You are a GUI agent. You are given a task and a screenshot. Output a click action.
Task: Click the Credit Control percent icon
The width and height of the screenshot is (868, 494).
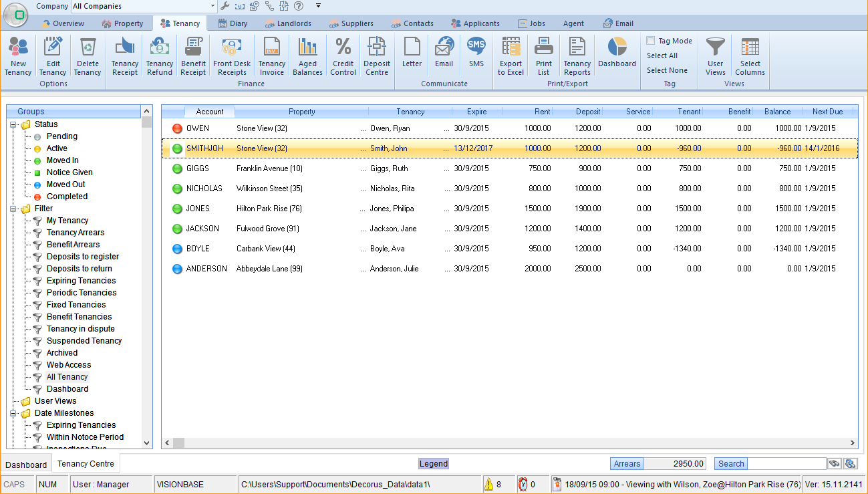click(x=343, y=56)
